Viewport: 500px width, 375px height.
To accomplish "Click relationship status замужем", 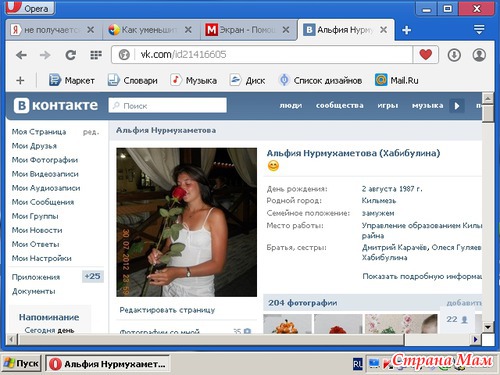I will pyautogui.click(x=378, y=213).
